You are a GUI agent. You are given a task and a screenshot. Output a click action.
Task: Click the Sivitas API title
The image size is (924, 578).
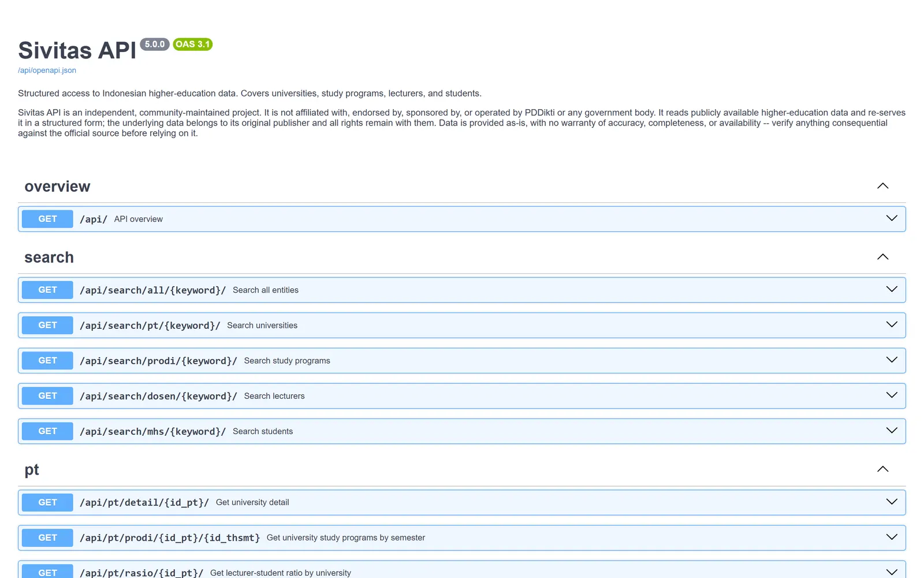[x=77, y=50]
